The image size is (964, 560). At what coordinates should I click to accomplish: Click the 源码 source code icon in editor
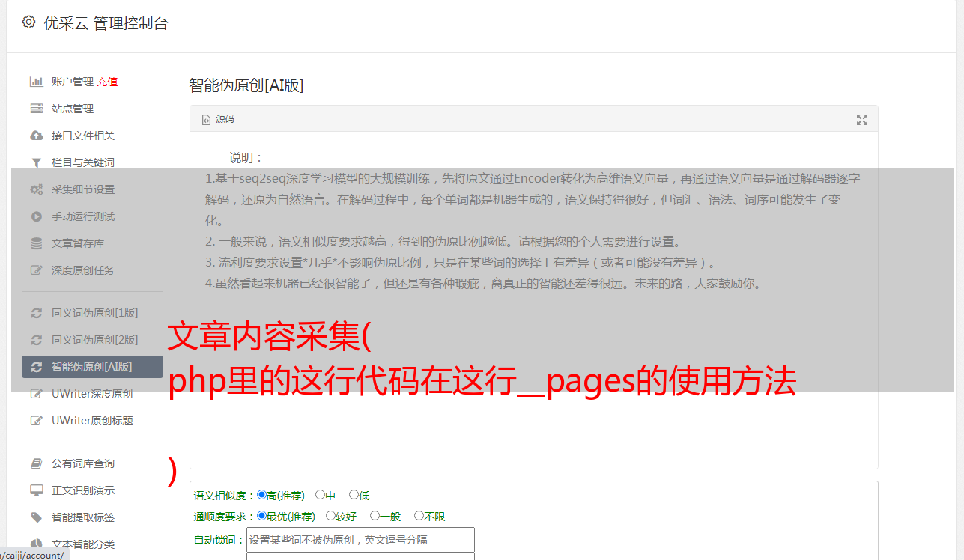click(x=207, y=120)
